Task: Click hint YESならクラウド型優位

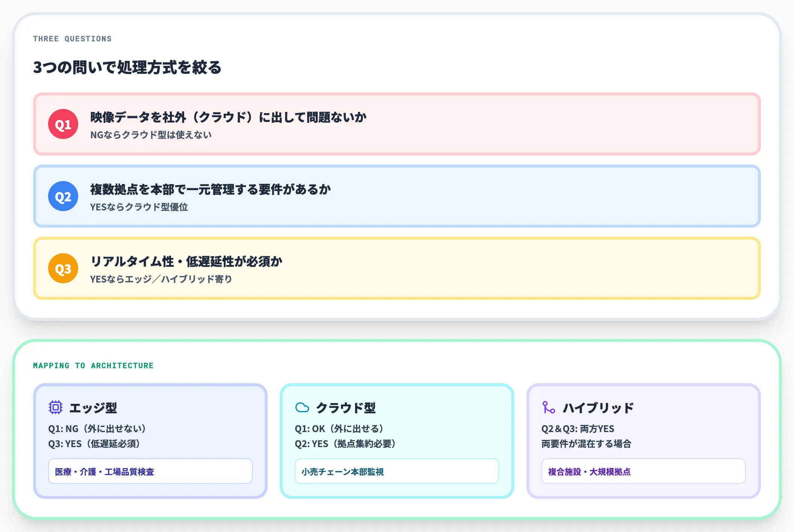Action: 139,207
